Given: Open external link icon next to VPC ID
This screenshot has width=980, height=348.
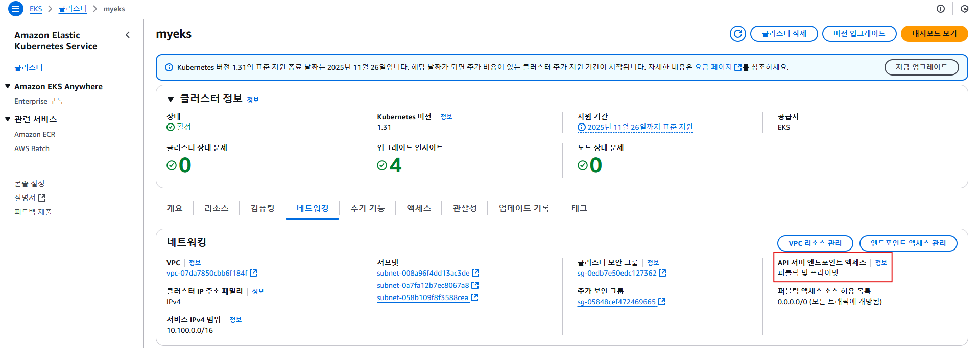Looking at the screenshot, I should 253,273.
